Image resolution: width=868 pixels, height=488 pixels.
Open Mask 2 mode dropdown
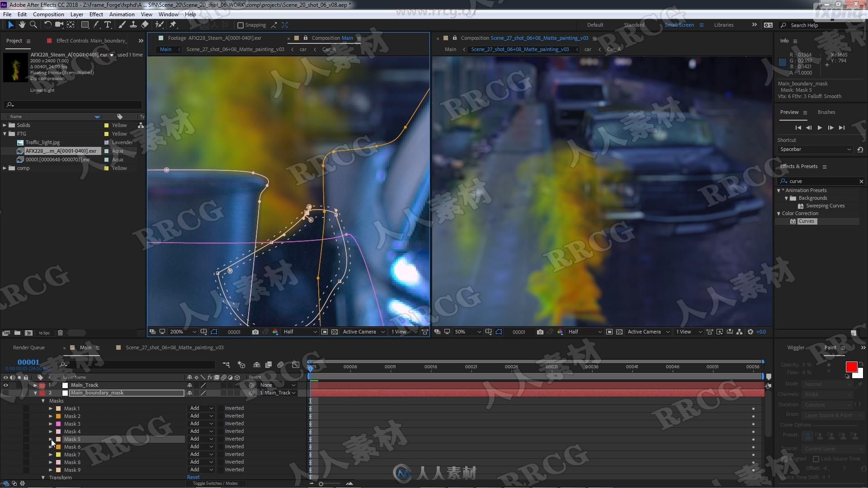point(201,416)
